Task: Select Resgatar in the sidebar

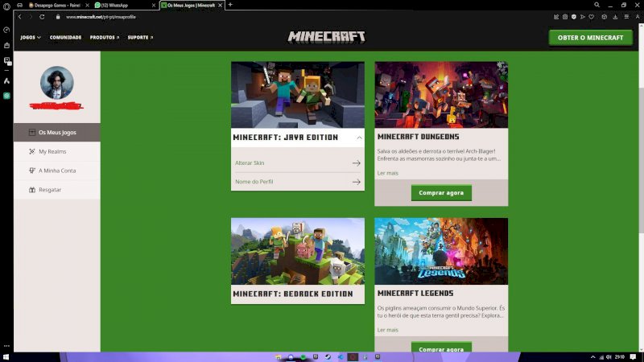Action: pyautogui.click(x=50, y=190)
